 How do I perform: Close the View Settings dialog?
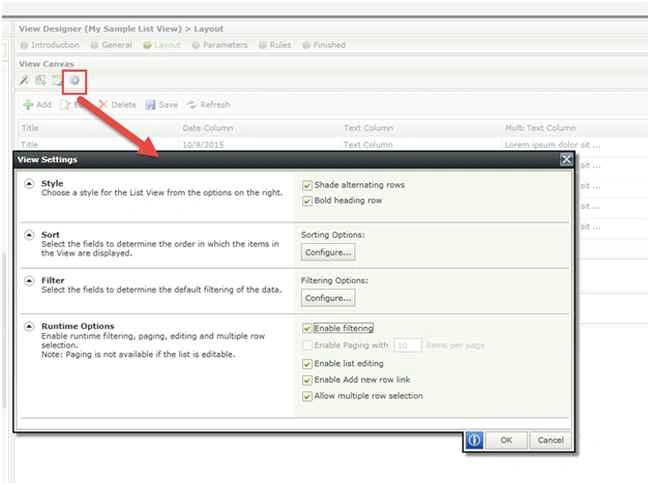[566, 160]
